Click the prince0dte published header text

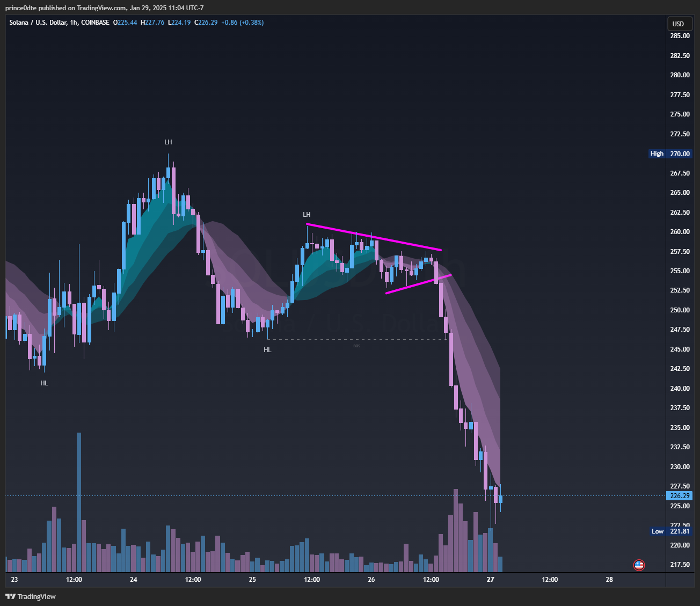104,8
